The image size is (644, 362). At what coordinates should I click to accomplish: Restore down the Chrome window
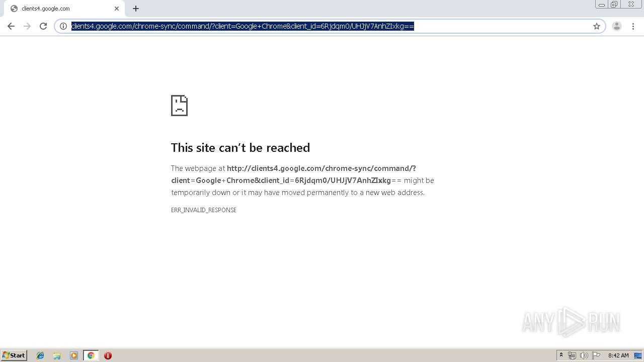pos(614,5)
